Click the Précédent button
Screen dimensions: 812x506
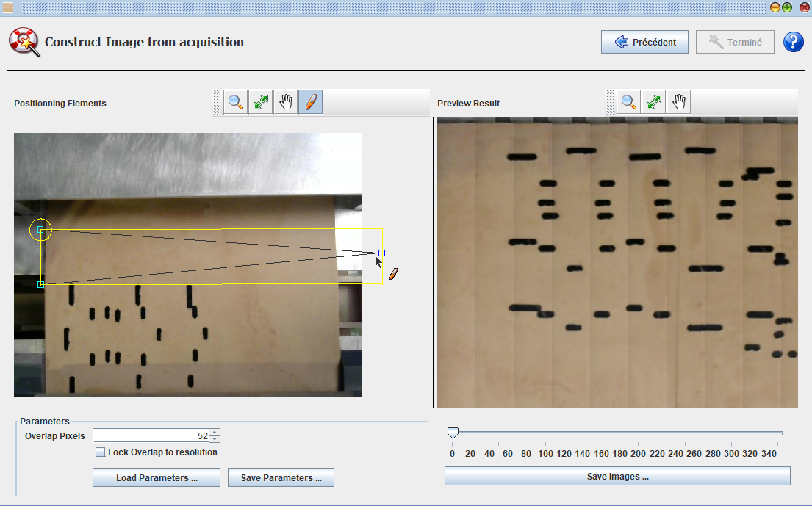pos(644,43)
